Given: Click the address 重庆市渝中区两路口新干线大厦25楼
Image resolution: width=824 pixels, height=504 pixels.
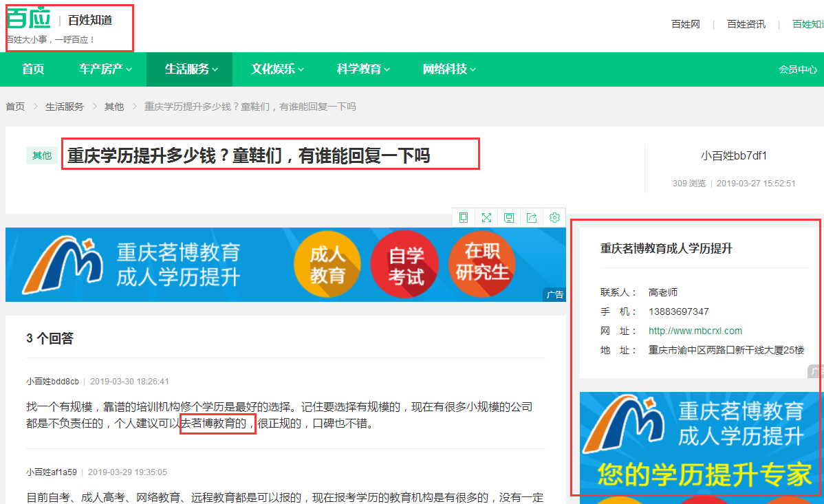Looking at the screenshot, I should pyautogui.click(x=726, y=350).
